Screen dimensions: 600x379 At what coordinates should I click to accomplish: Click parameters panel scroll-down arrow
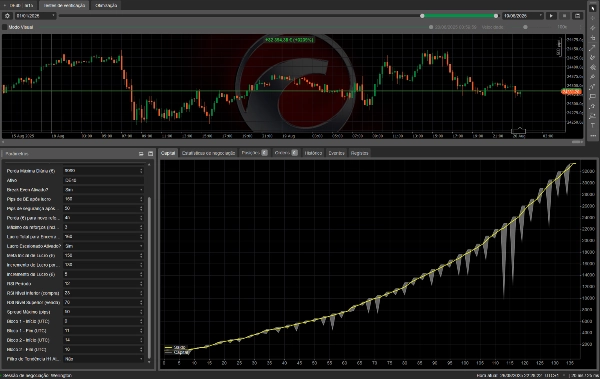pyautogui.click(x=149, y=362)
